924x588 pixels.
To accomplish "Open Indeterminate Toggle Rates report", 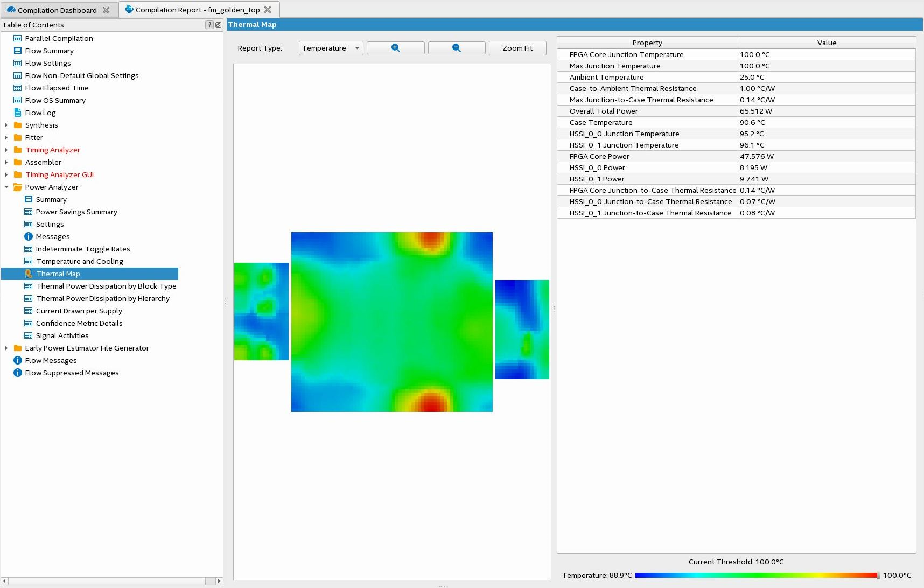I will point(83,249).
